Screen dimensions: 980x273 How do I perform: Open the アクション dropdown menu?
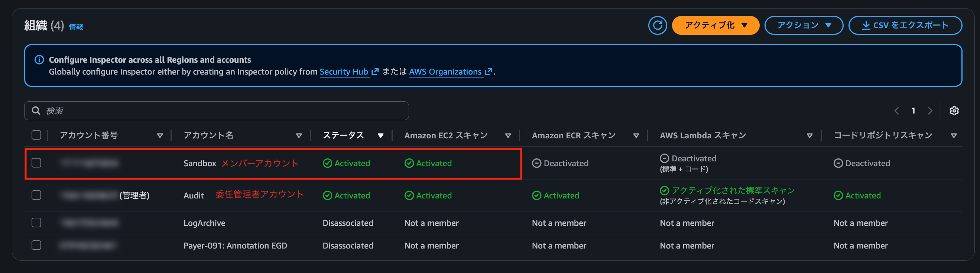coord(804,26)
